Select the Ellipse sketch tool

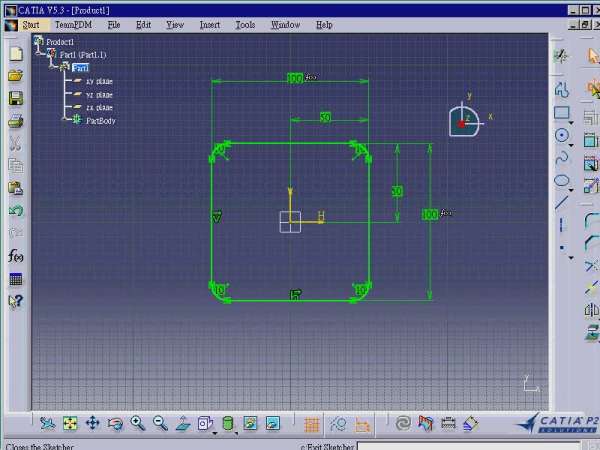pos(561,181)
